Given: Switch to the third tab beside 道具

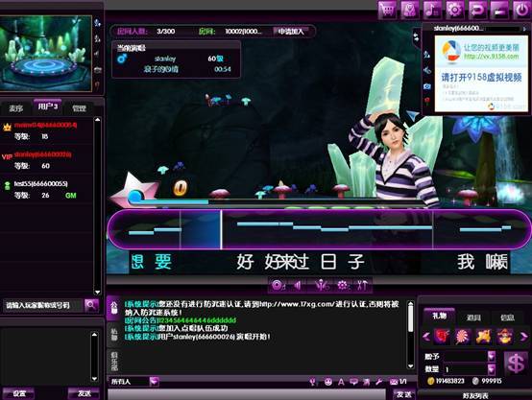Looking at the screenshot, I should pyautogui.click(x=507, y=318).
